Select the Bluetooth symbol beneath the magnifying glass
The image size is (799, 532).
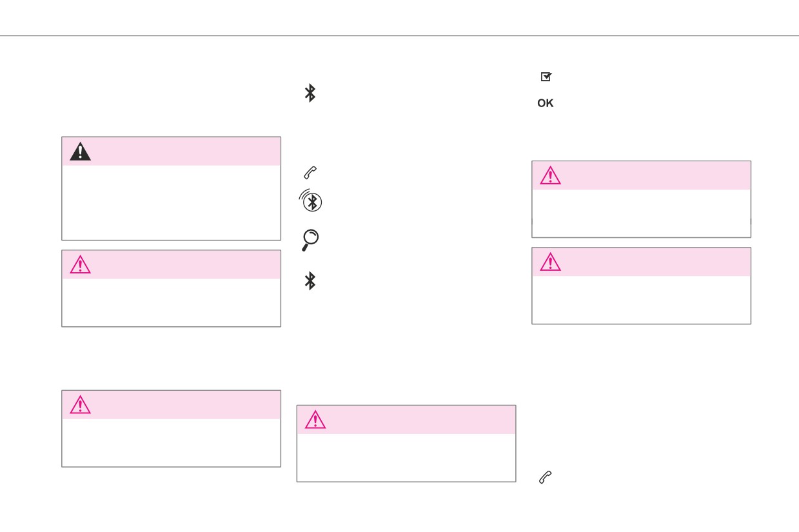point(310,281)
